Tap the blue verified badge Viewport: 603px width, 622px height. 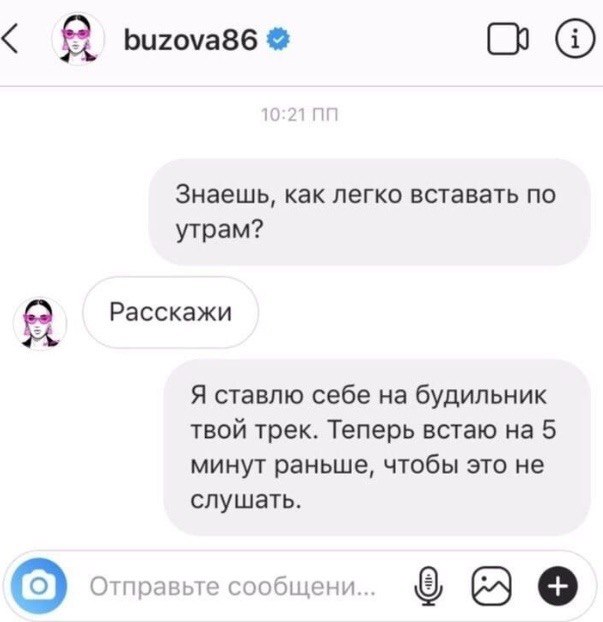coord(278,40)
